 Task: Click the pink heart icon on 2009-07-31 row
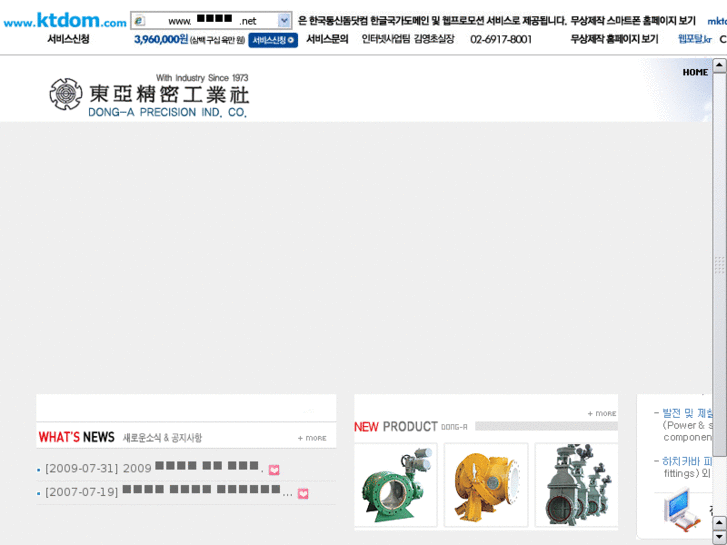click(274, 470)
